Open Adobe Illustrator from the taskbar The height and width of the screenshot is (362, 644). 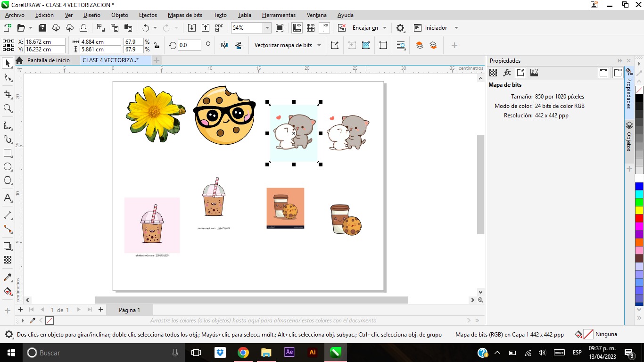coord(312,353)
